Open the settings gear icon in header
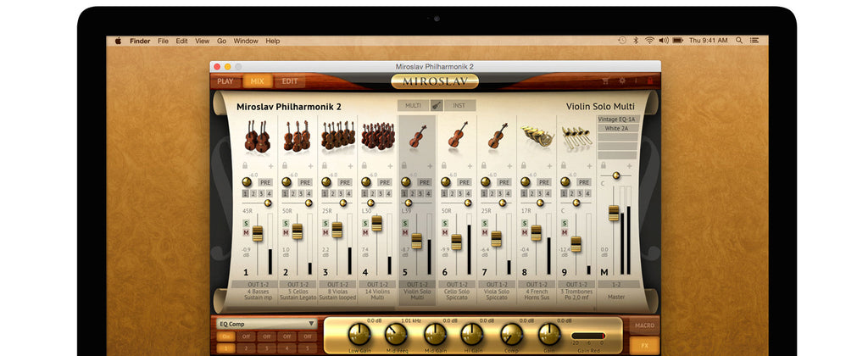 coord(621,81)
